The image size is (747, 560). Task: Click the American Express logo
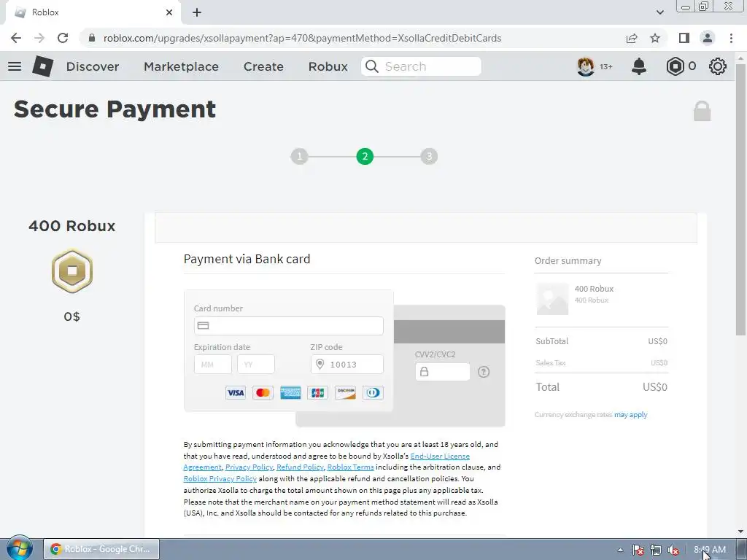(290, 393)
